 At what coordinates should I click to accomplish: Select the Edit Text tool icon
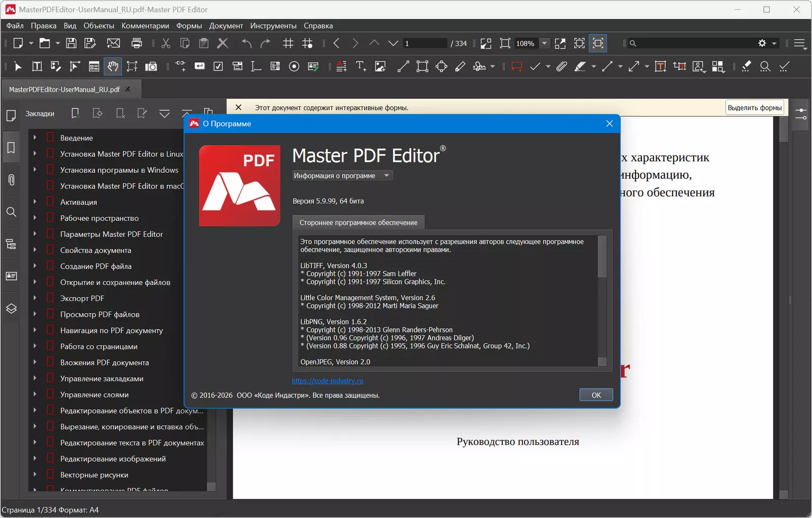coord(37,67)
